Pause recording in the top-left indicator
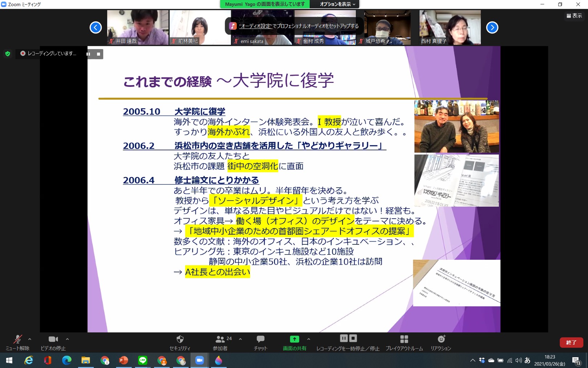This screenshot has height=368, width=588. pyautogui.click(x=88, y=54)
